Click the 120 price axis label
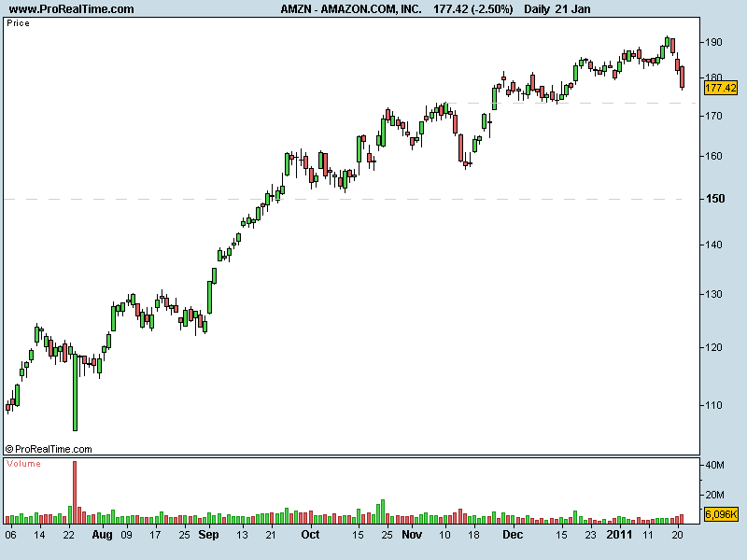Screen dimensions: 747x560 713,347
